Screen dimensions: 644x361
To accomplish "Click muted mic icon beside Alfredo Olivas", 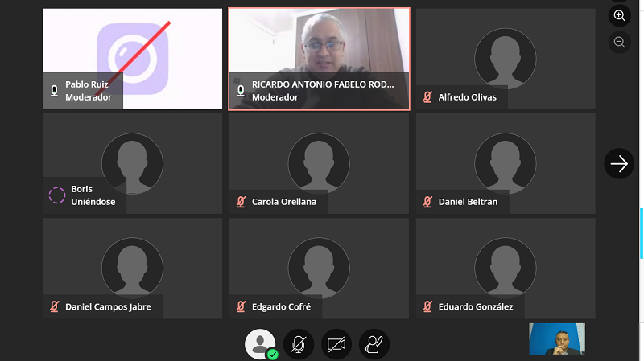I will coord(427,97).
